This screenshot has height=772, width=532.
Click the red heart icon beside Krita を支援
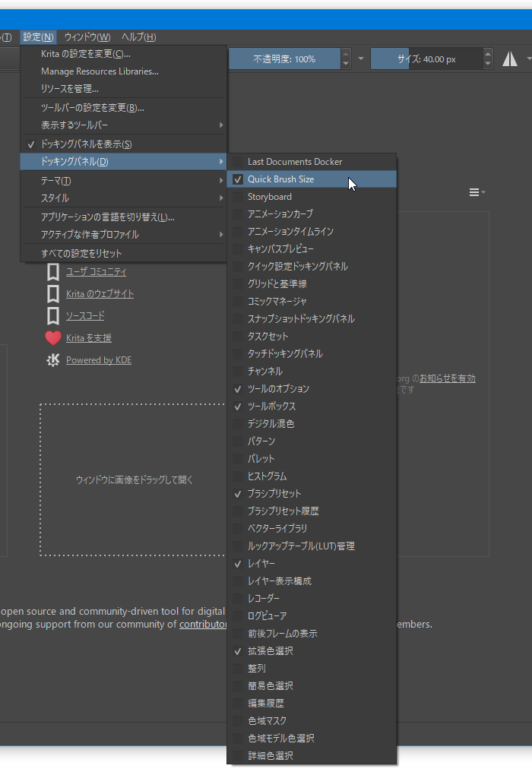click(53, 337)
